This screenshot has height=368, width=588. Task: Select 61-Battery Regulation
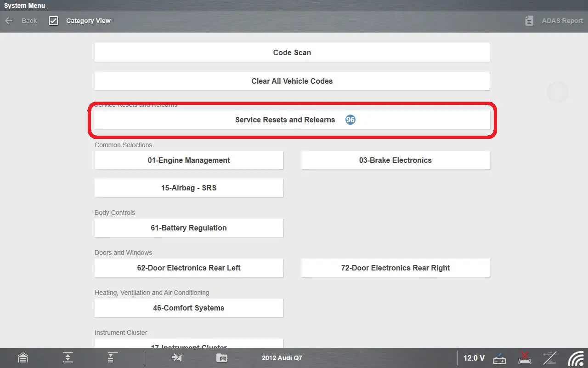coord(188,228)
